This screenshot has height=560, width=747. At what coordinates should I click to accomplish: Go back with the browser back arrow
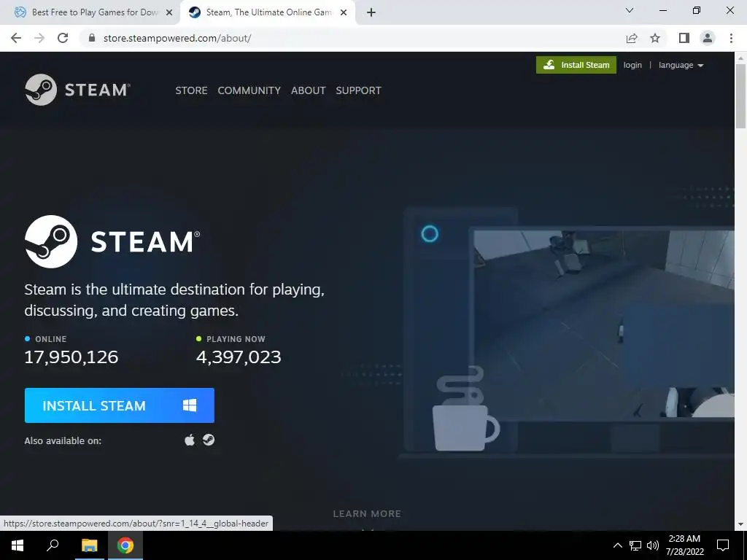pyautogui.click(x=16, y=38)
